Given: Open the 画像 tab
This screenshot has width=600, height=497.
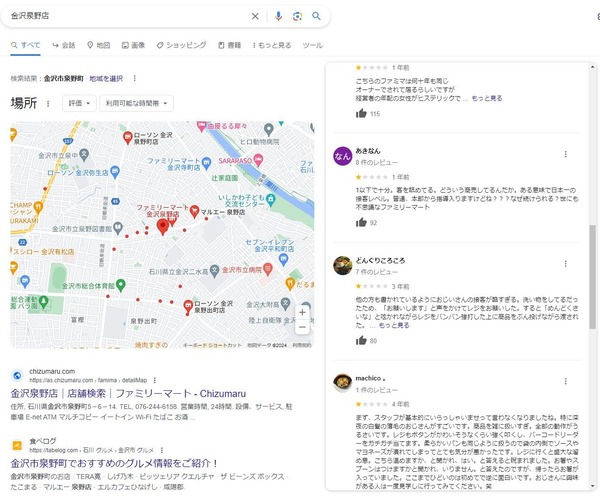Looking at the screenshot, I should pyautogui.click(x=133, y=45).
